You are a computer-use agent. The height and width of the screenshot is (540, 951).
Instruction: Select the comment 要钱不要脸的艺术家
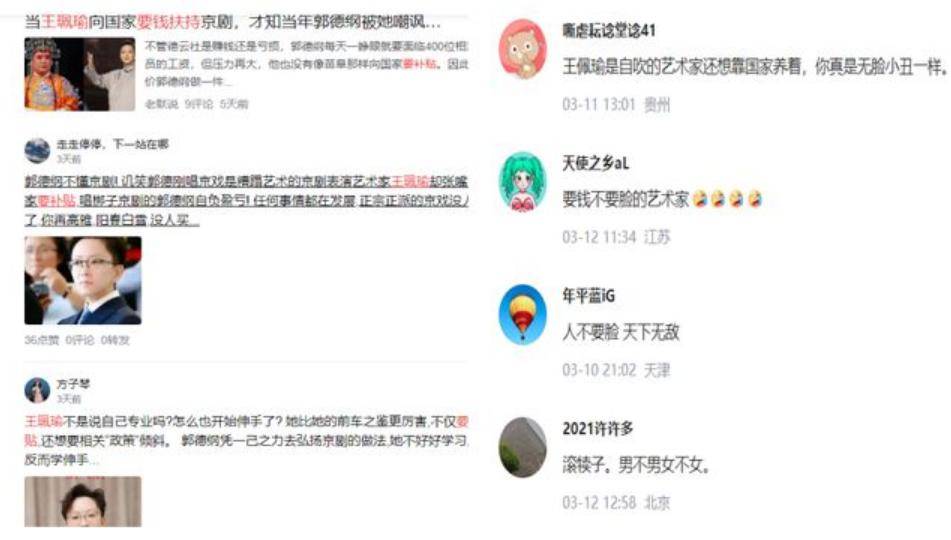(x=626, y=199)
